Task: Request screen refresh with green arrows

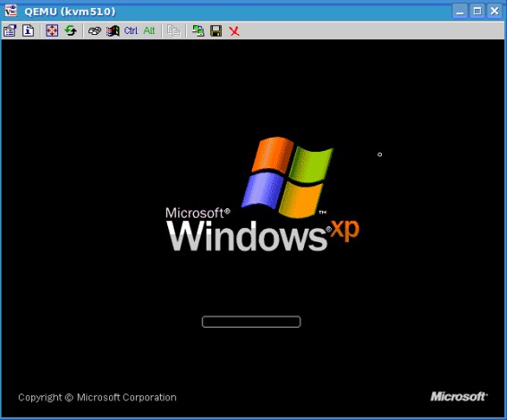Action: click(71, 30)
